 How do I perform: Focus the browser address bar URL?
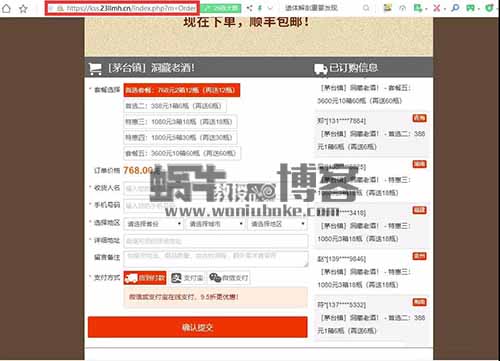(x=131, y=8)
